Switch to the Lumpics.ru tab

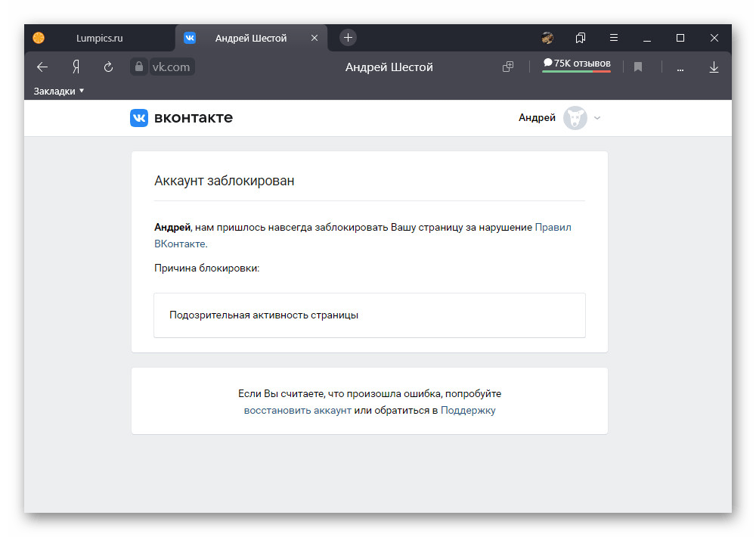pyautogui.click(x=99, y=38)
